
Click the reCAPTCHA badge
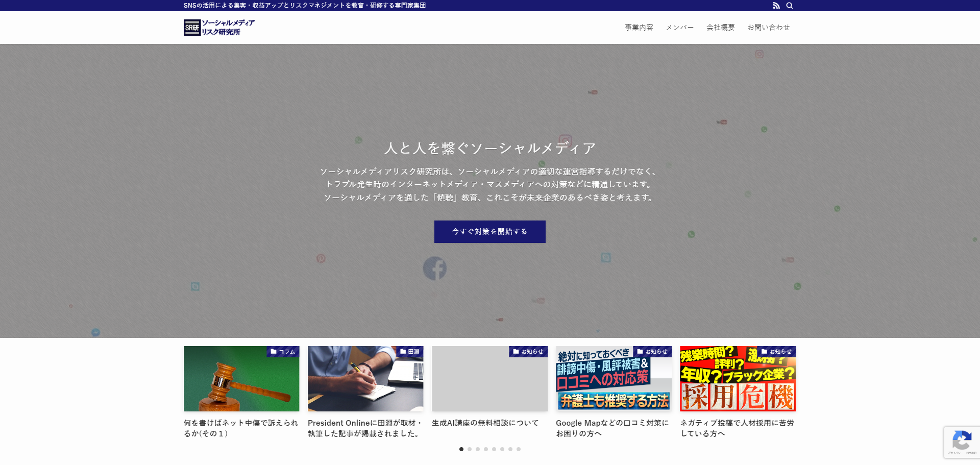tap(962, 442)
